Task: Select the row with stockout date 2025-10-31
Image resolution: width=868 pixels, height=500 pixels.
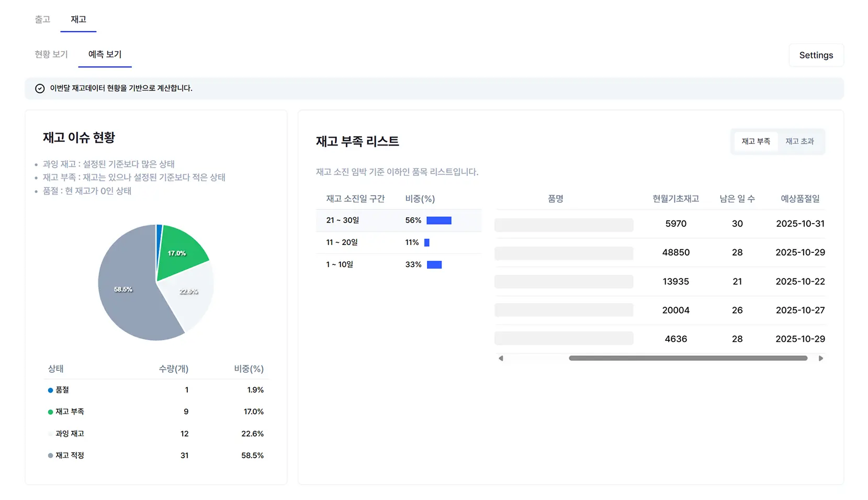Action: coord(659,224)
